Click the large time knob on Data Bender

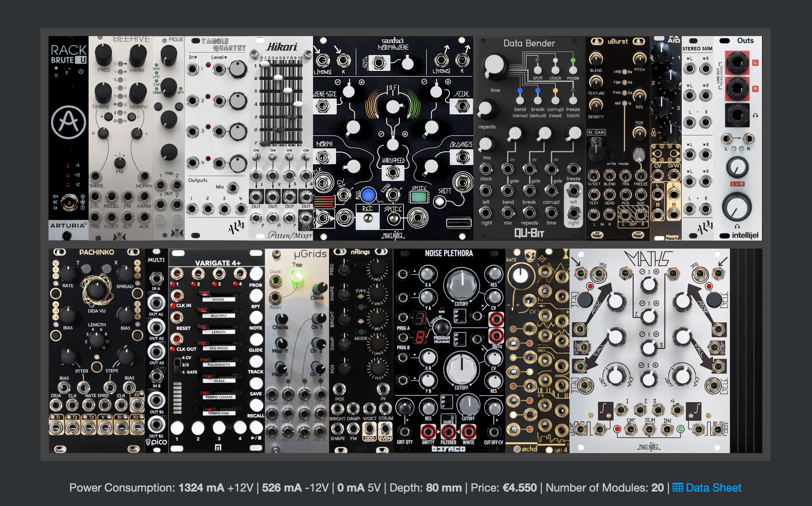tap(495, 66)
